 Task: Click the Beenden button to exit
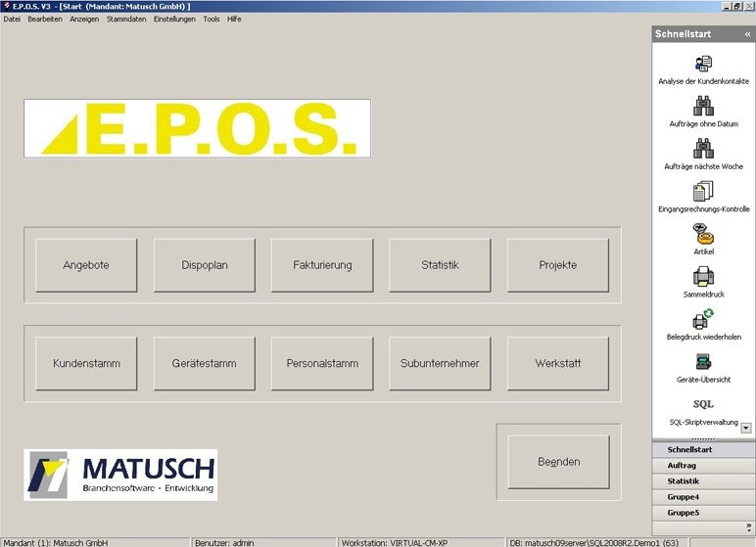point(559,462)
